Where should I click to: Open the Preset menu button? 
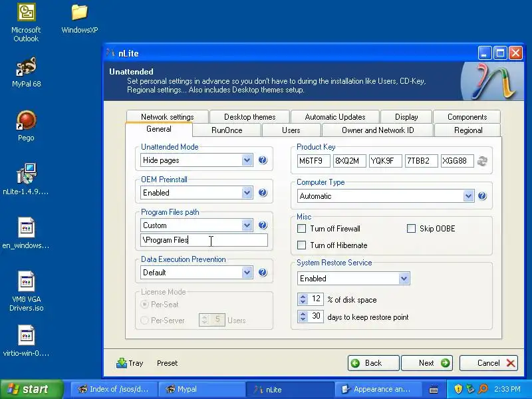(168, 363)
